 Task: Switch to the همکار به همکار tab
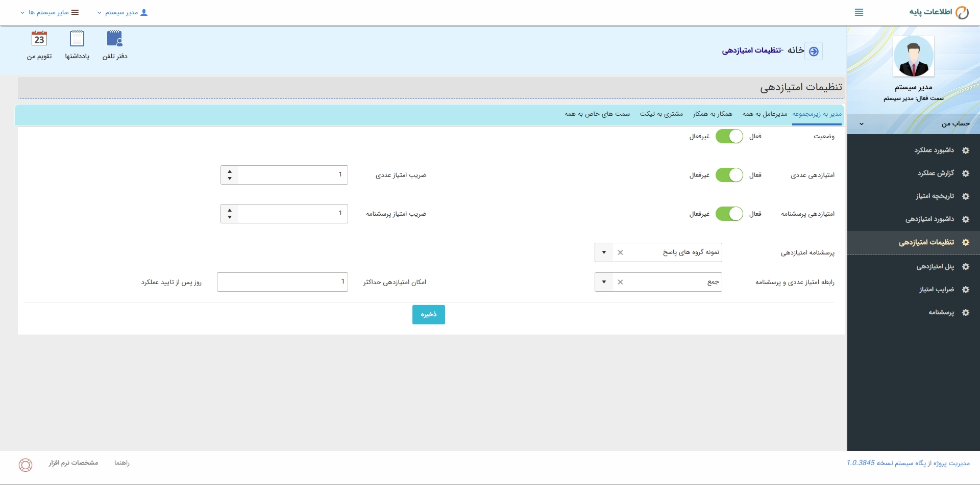coord(713,114)
